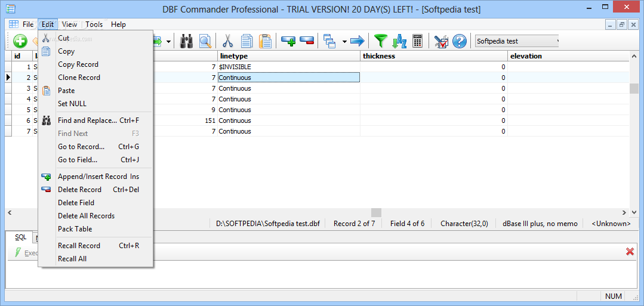Open the dropdown arrow after green export icon
Screen dimensions: 644x306
point(169,42)
